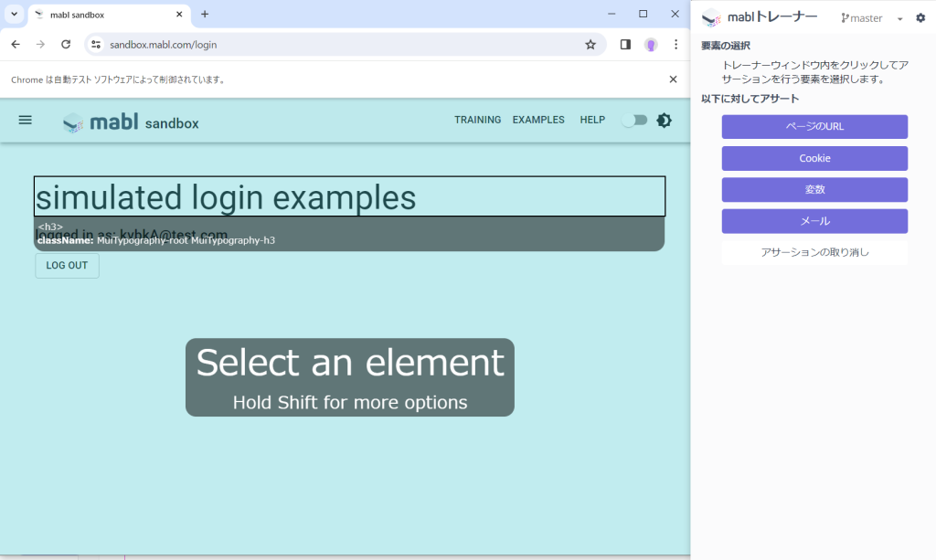This screenshot has height=560, width=936.
Task: Click the Cookie assertion button
Action: coord(814,158)
